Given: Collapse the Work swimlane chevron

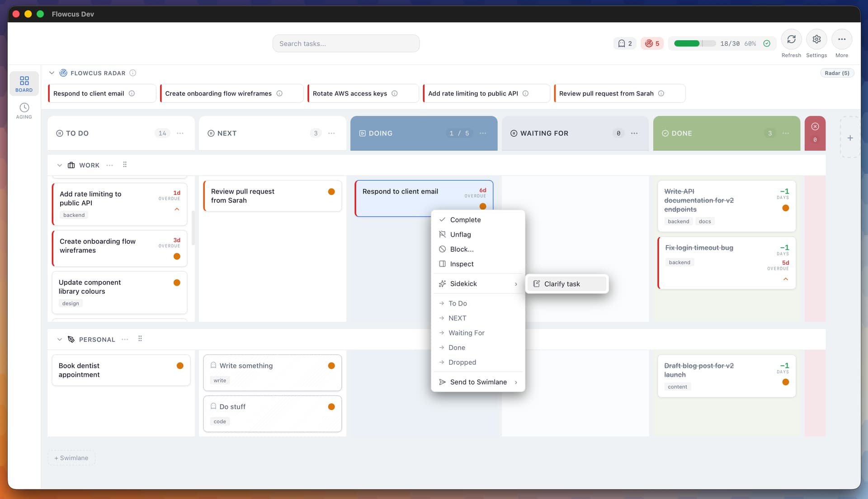Looking at the screenshot, I should coord(60,165).
